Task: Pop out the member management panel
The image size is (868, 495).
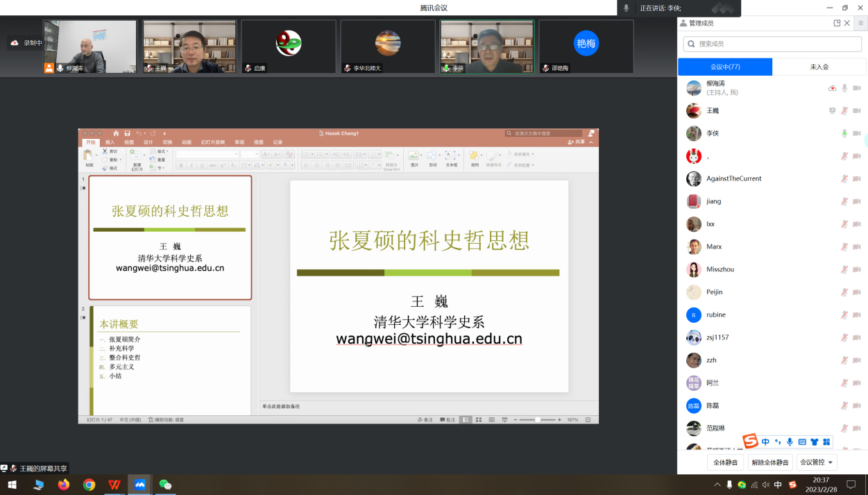Action: tap(837, 23)
